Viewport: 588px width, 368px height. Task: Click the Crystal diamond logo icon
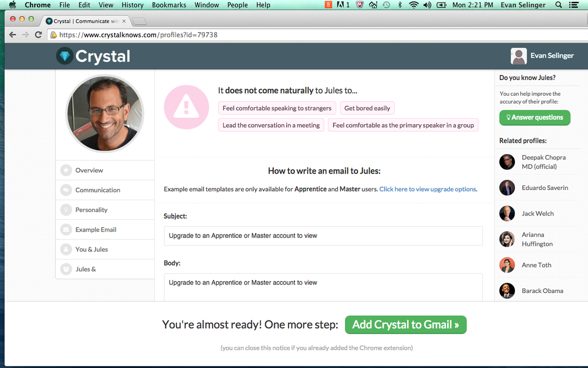[x=64, y=56]
